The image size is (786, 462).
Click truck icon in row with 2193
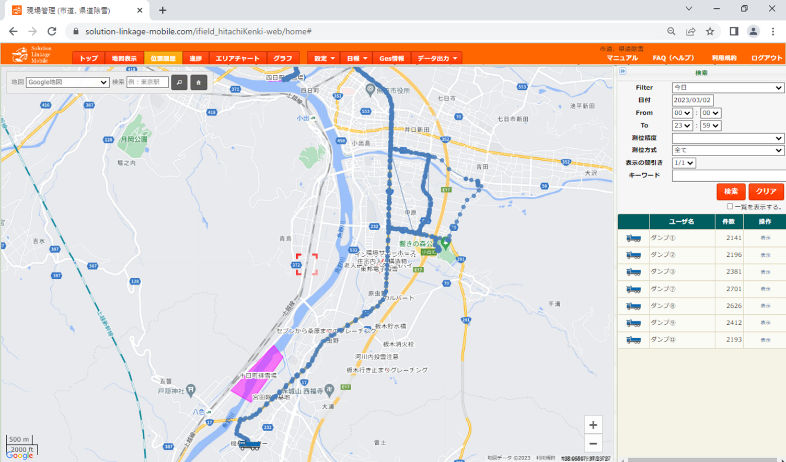point(634,340)
